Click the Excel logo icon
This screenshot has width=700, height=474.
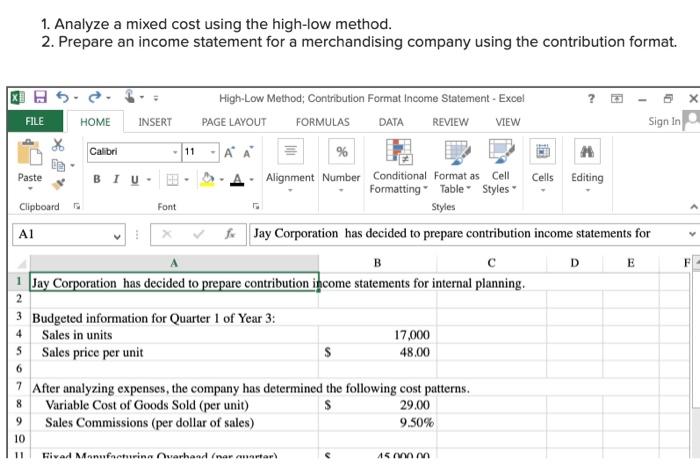point(18,97)
